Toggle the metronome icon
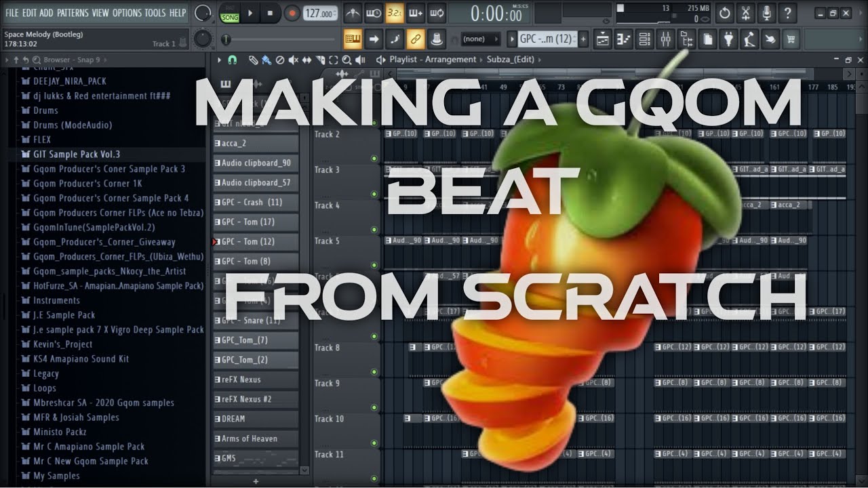This screenshot has height=488, width=868. click(353, 13)
